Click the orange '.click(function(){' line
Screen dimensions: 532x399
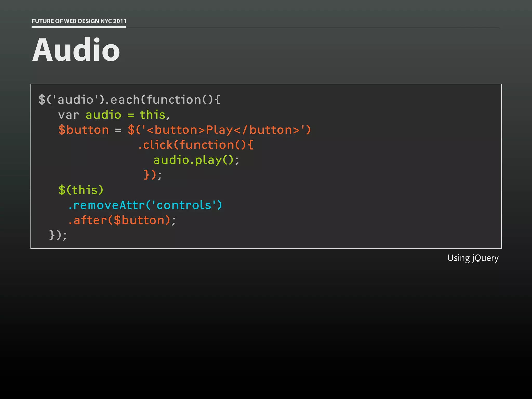coord(196,145)
